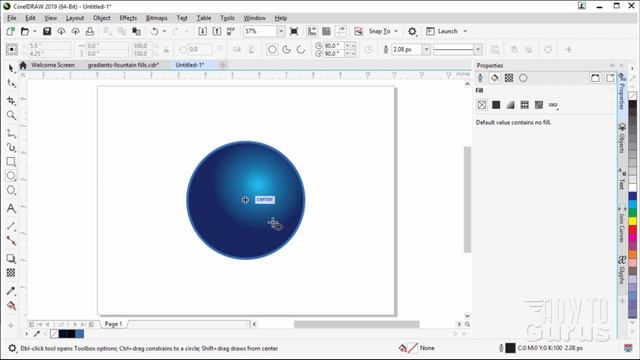The image size is (640, 360).
Task: Choose plain Ellipse shape mode
Action: tap(272, 49)
